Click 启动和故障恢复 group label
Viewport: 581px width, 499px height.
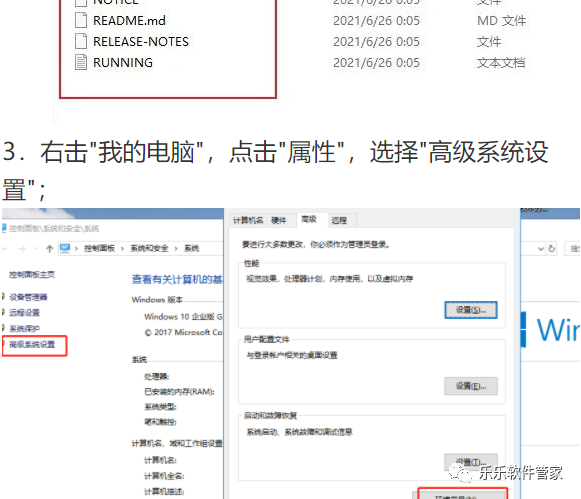click(x=270, y=415)
